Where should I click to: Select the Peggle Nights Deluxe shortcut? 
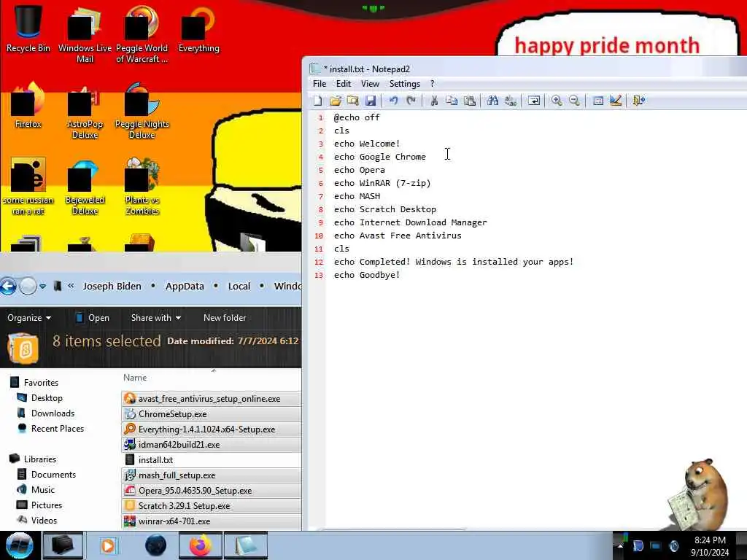coord(142,111)
